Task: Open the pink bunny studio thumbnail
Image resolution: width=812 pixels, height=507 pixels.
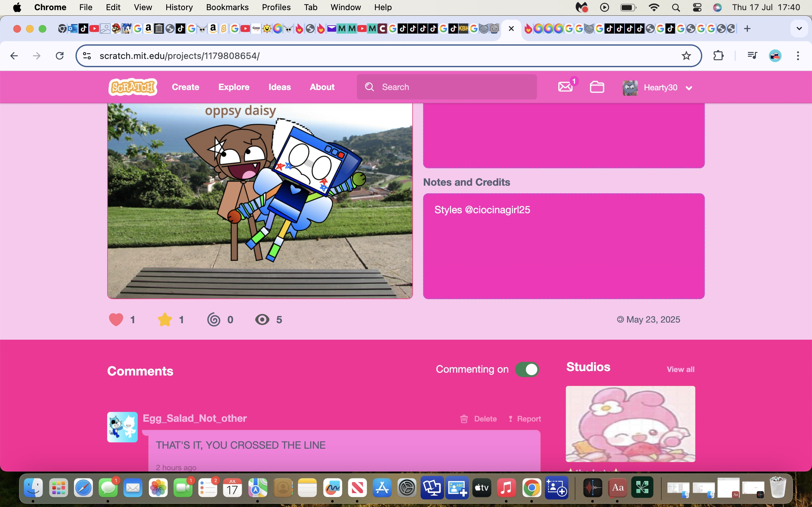Action: point(630,424)
